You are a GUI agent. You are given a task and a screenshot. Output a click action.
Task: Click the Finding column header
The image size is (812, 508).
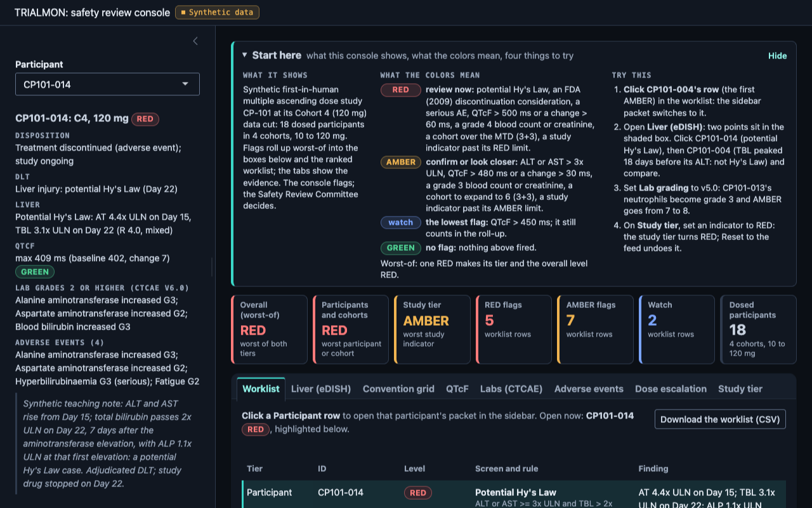(653, 469)
